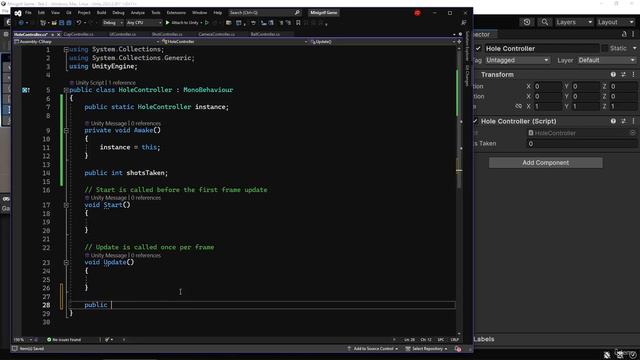This screenshot has width=640, height=360.
Task: Click the Start Without Debugging outline arrow
Action: pyautogui.click(x=207, y=23)
